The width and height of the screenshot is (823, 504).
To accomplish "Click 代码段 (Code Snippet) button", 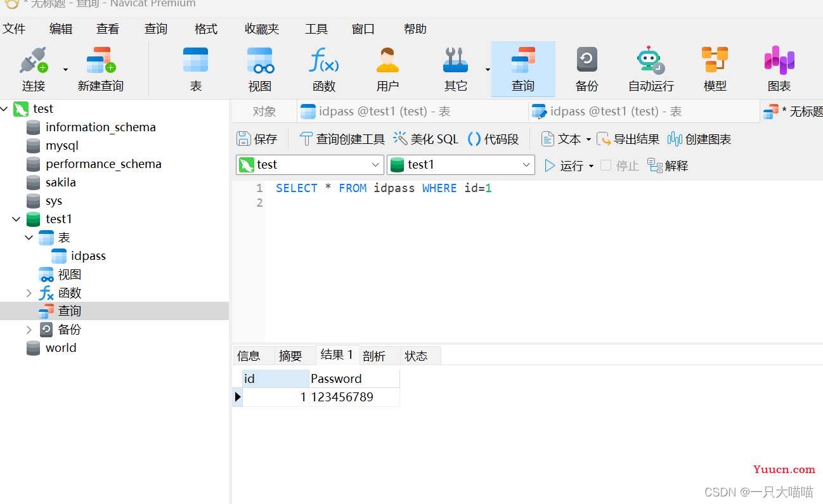I will 493,139.
